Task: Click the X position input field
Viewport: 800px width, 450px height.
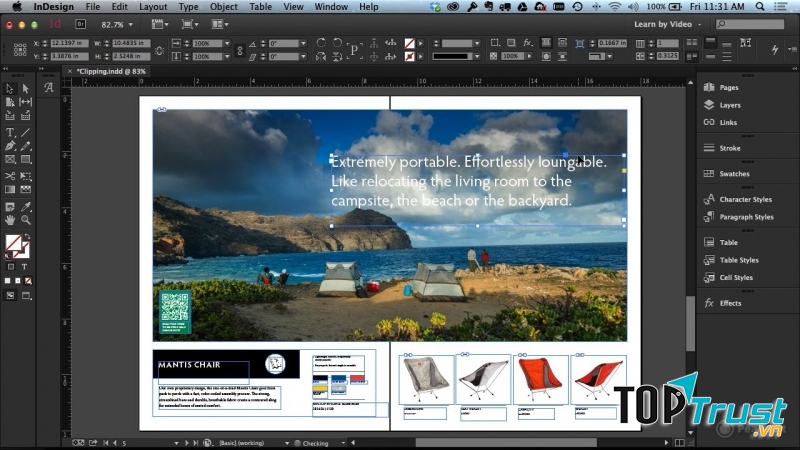Action: pyautogui.click(x=69, y=43)
